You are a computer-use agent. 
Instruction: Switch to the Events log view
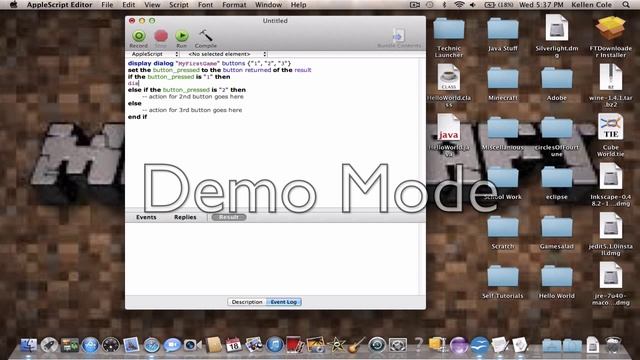point(146,217)
